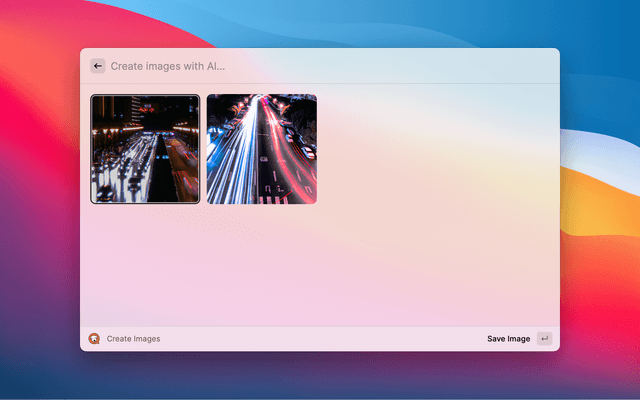The width and height of the screenshot is (640, 400).
Task: Click the Save Image button
Action: pos(508,339)
